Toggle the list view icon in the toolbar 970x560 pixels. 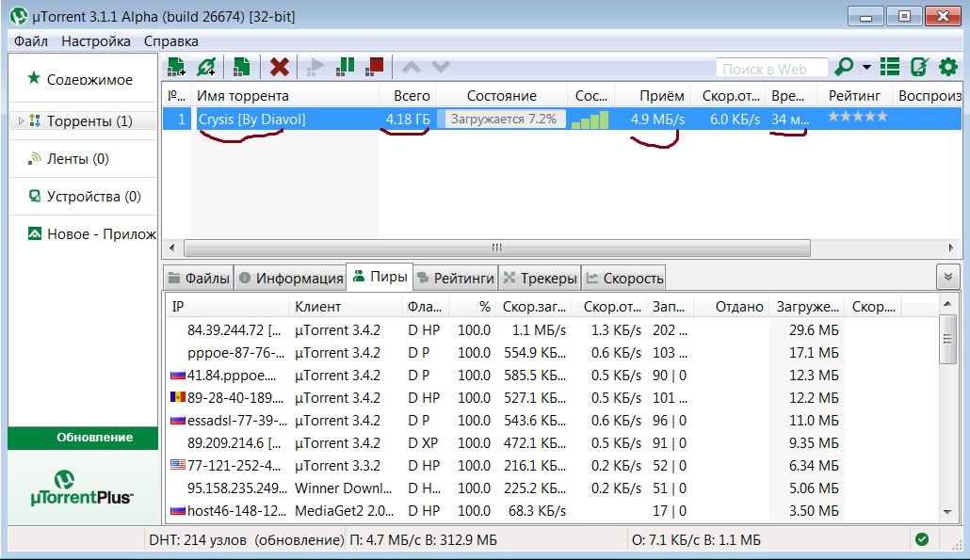point(890,67)
